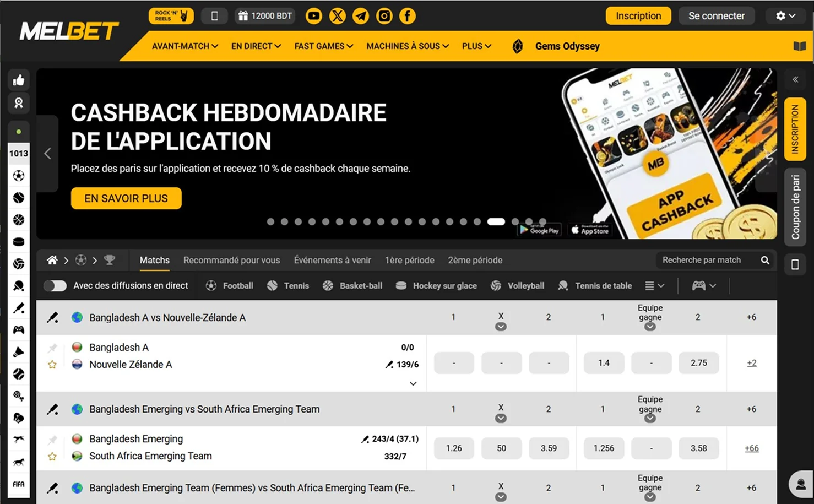This screenshot has width=814, height=504.
Task: Click the trophy breadcrumb icon
Action: [110, 260]
